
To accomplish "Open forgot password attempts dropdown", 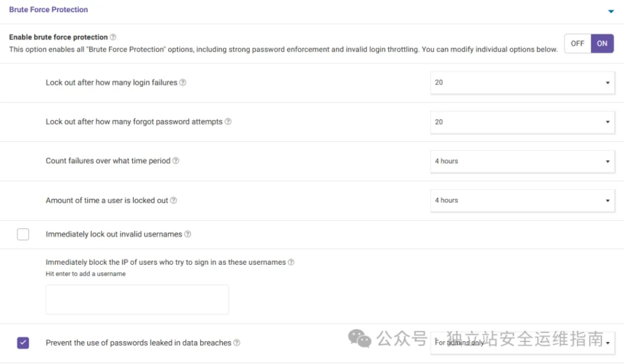I will click(522, 122).
